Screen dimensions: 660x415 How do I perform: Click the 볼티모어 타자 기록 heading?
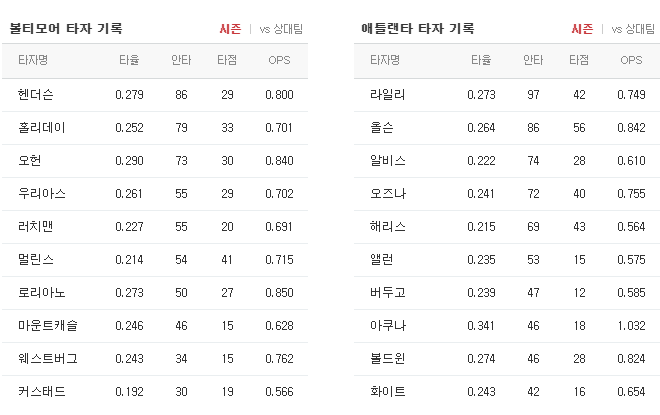click(x=66, y=29)
